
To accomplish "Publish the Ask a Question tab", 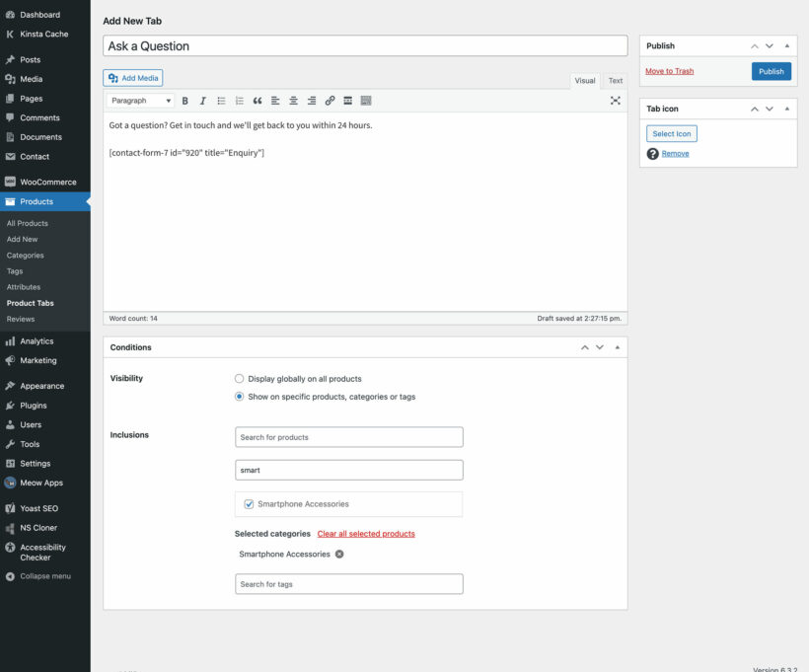I will pyautogui.click(x=771, y=71).
